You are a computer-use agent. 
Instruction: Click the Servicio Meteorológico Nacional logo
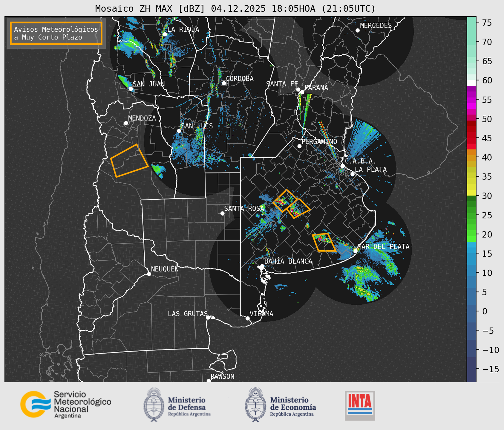click(x=66, y=404)
